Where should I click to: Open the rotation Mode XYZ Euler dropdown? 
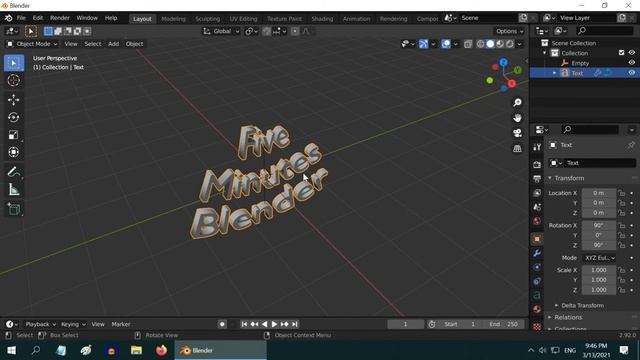click(599, 258)
